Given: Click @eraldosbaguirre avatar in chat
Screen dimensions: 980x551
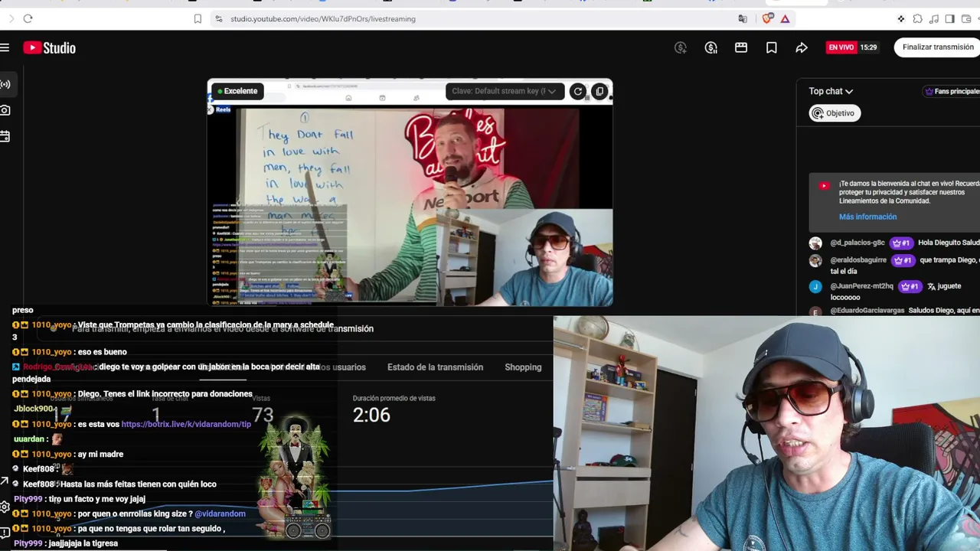Looking at the screenshot, I should tap(815, 260).
